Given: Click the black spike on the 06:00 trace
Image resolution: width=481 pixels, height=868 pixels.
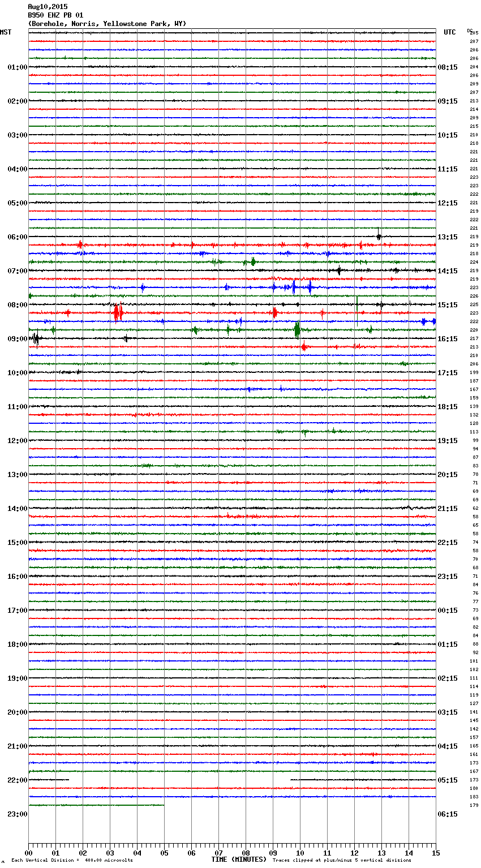Looking at the screenshot, I should point(379,236).
